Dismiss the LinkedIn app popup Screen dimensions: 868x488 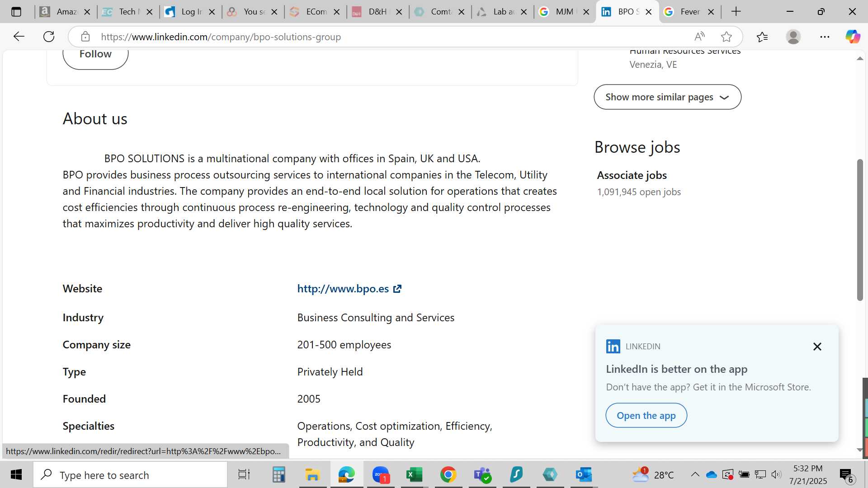pos(817,347)
